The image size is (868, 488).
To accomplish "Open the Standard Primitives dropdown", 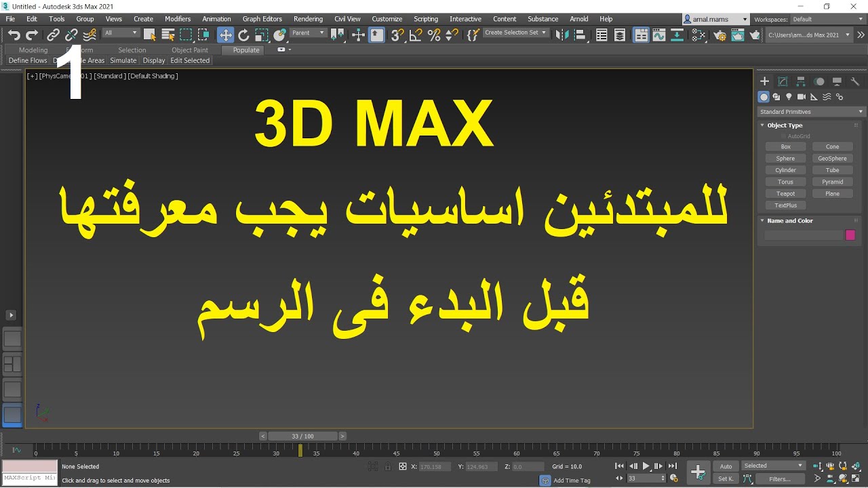I will (811, 112).
